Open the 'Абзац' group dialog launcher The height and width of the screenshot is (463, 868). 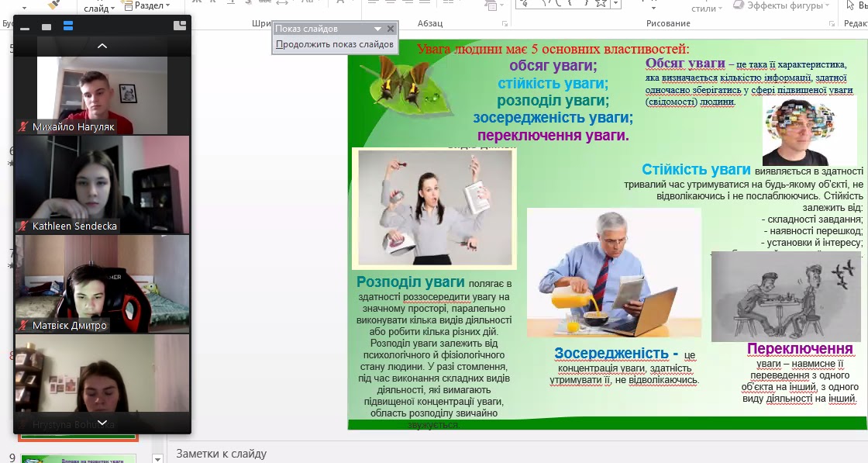(505, 24)
